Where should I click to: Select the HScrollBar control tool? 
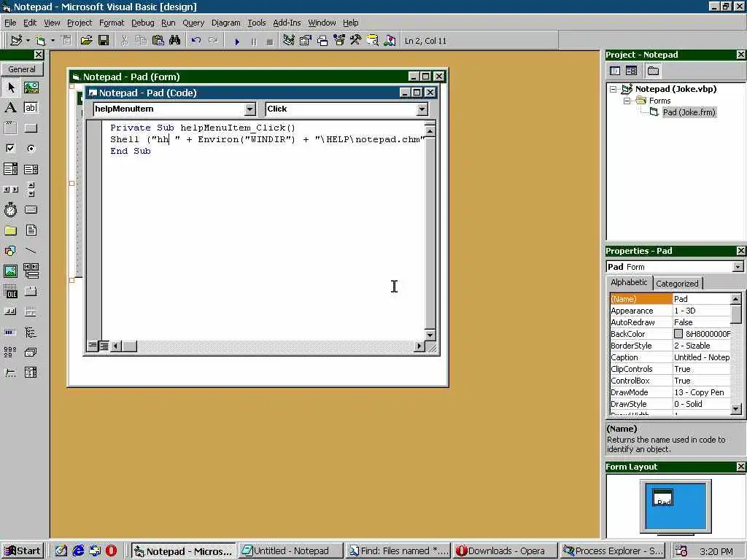click(x=10, y=190)
